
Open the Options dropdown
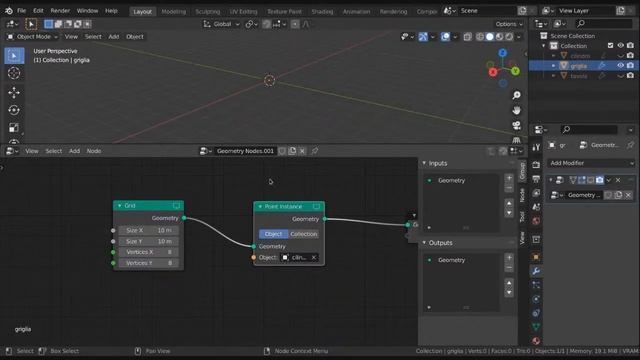pos(509,24)
